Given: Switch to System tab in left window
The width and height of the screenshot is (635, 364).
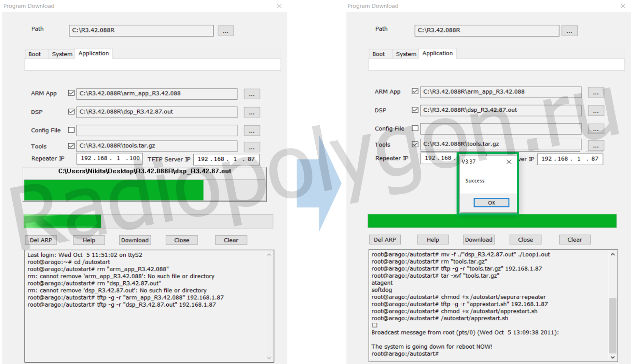Looking at the screenshot, I should (x=62, y=54).
